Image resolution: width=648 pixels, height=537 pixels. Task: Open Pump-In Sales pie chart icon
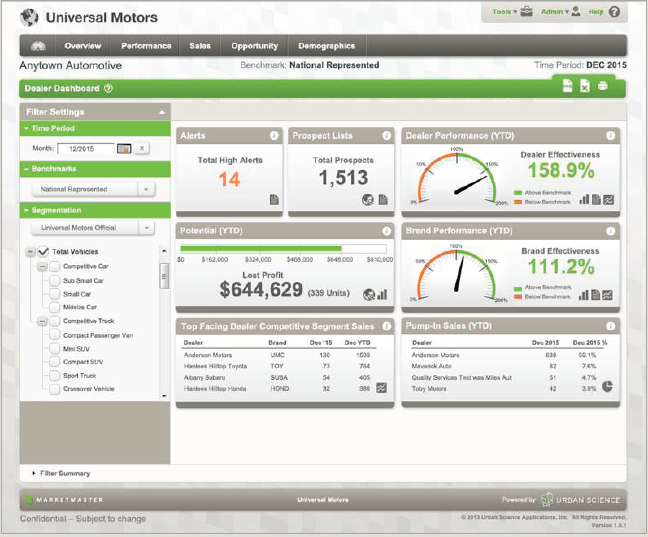click(607, 386)
